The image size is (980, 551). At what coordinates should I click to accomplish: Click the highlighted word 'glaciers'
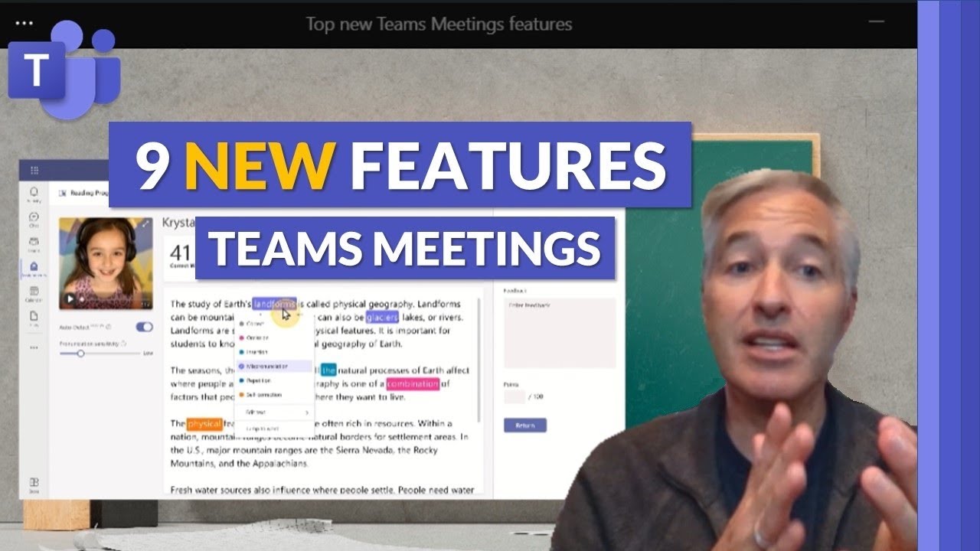[382, 317]
